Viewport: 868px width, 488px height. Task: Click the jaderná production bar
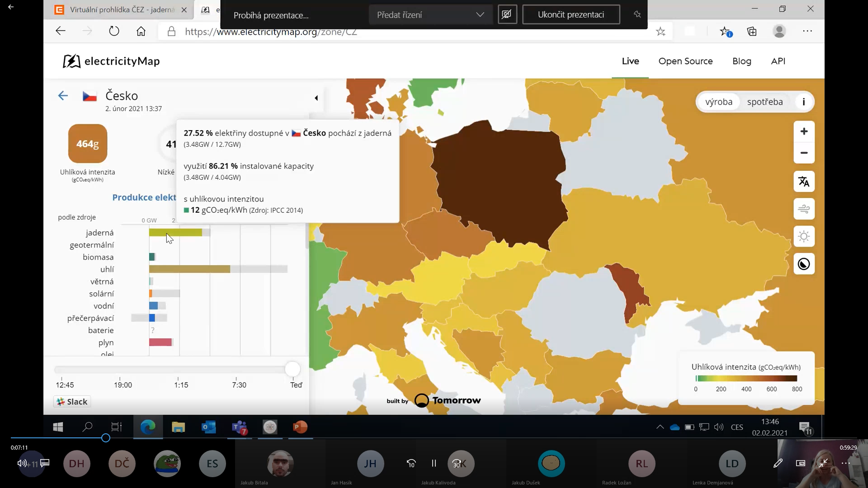click(175, 232)
